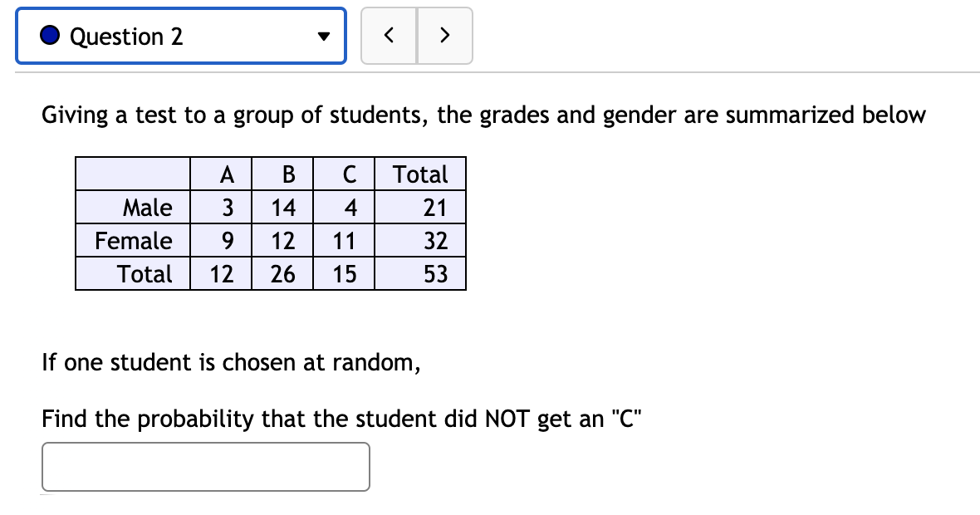
Task: Go to the previous question arrow
Action: pos(389,37)
